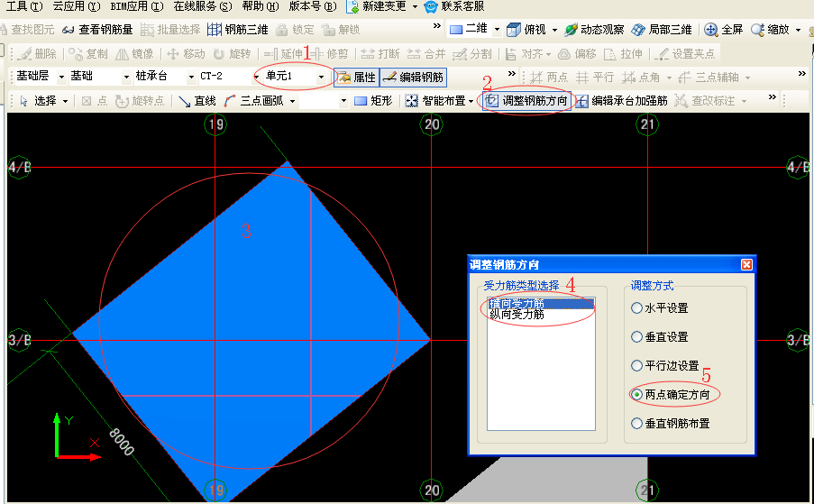The height and width of the screenshot is (504, 814).
Task: Click 偏移 offset tool
Action: point(576,53)
